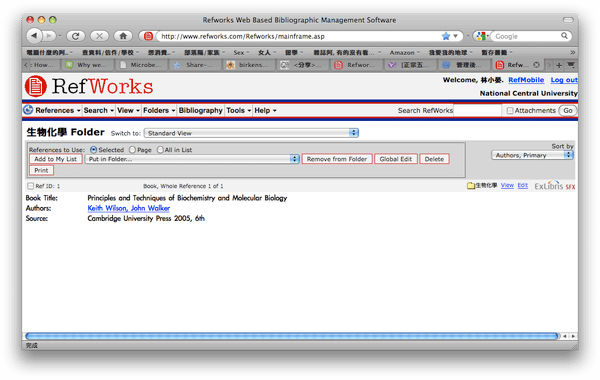Click the browser Back arrow button
Screen dimensions: 600x380
[34, 36]
